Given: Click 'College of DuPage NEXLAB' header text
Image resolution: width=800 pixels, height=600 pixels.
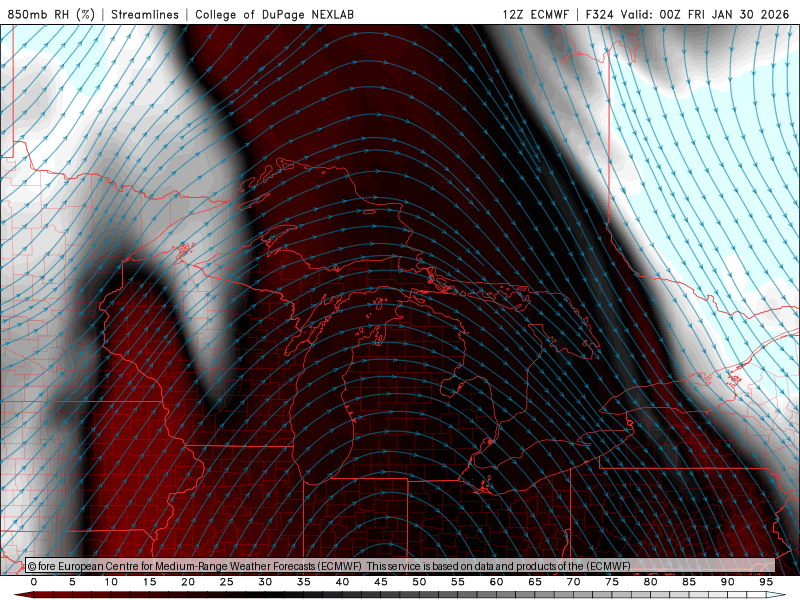Looking at the screenshot, I should pyautogui.click(x=274, y=14).
